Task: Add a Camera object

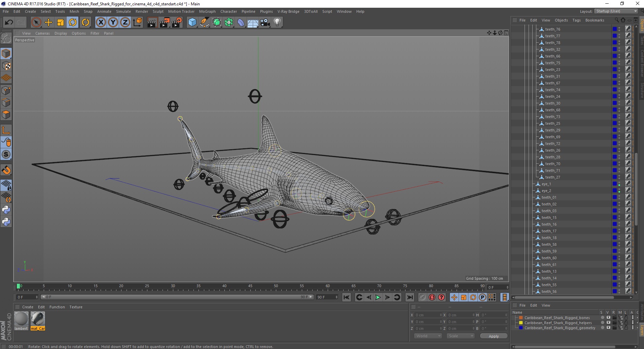Action: tap(265, 22)
